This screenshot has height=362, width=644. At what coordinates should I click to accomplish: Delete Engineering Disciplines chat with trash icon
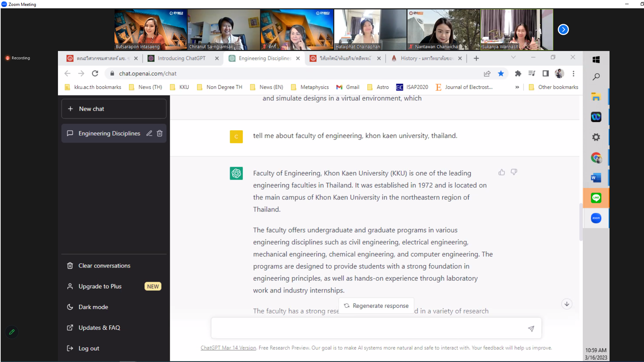click(160, 133)
